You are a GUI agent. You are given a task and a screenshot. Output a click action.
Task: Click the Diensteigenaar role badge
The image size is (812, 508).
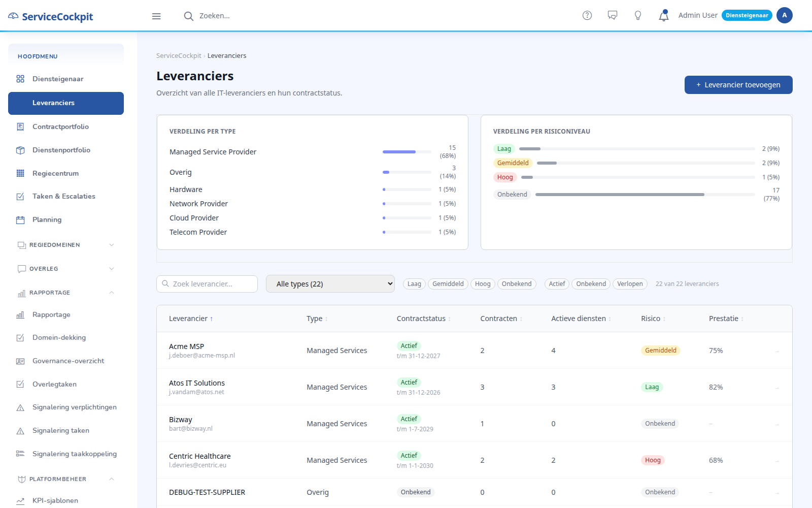point(747,15)
